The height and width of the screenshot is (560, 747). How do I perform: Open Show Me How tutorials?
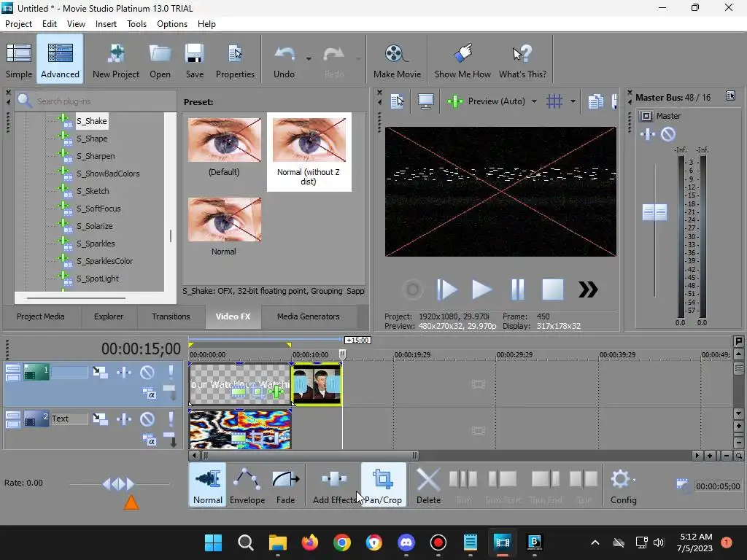(462, 60)
